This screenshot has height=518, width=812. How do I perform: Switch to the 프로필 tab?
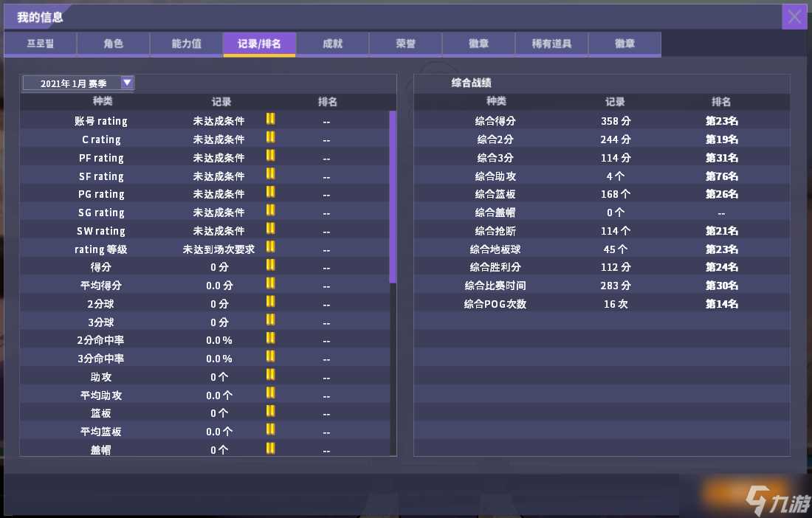pyautogui.click(x=41, y=44)
